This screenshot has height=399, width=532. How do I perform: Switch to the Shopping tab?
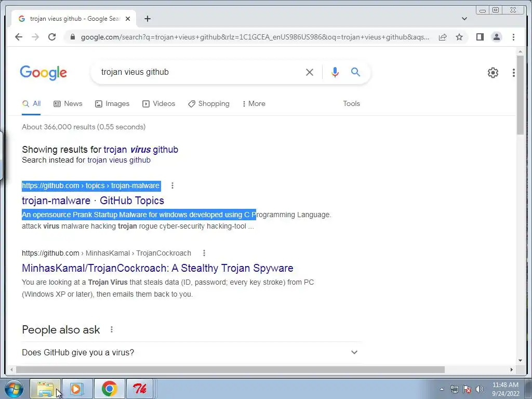tap(209, 104)
